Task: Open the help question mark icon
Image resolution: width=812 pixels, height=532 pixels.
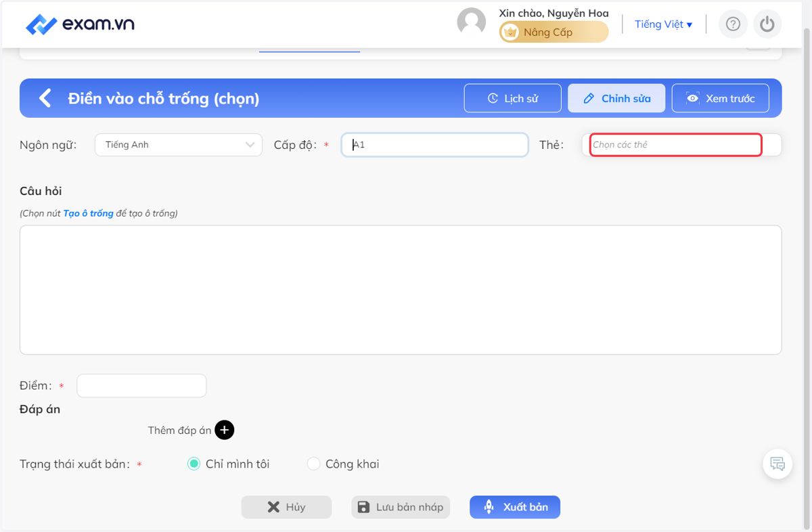Action: click(733, 24)
